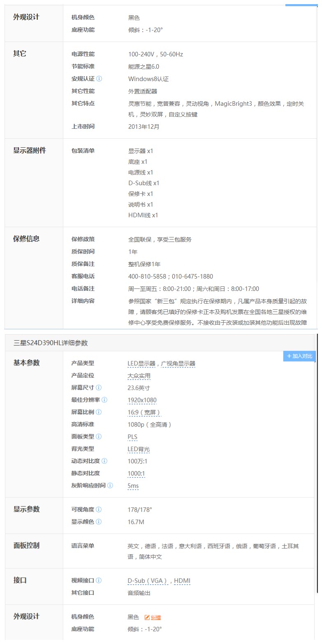This screenshot has height=644, width=322.
Task: Select the PLS panel type link
Action: click(132, 437)
